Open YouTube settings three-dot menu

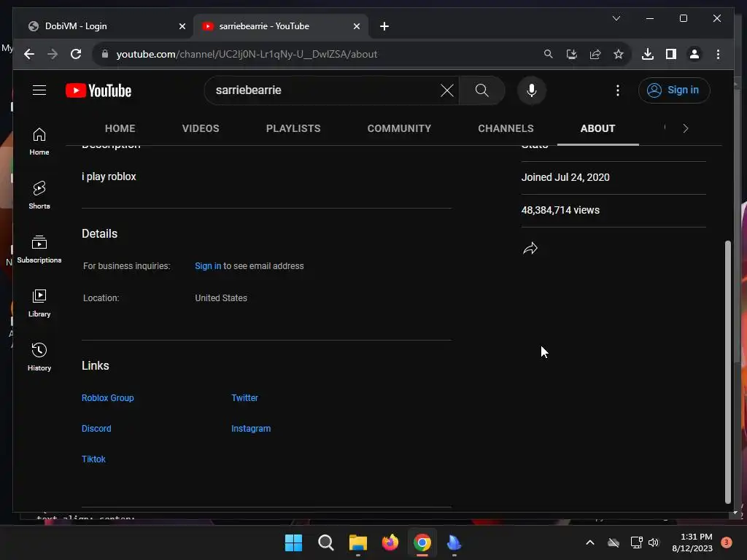[x=617, y=90]
